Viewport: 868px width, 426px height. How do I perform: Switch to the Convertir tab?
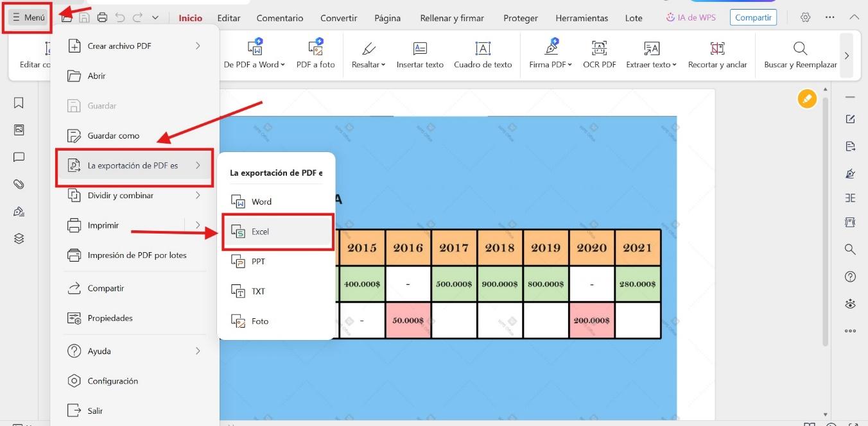pos(338,18)
